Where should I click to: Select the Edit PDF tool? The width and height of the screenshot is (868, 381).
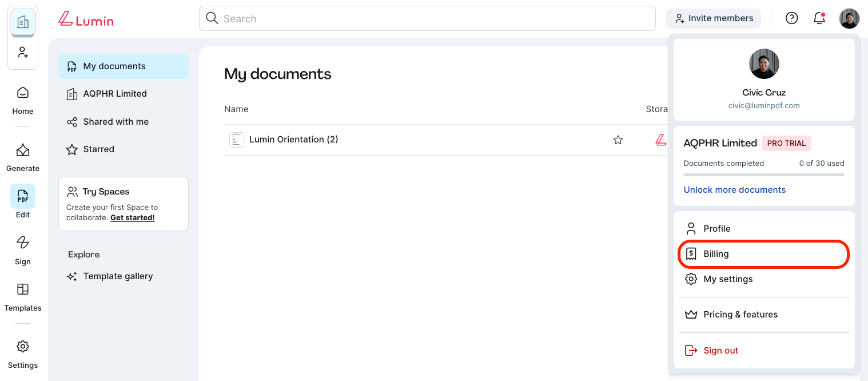(x=23, y=202)
